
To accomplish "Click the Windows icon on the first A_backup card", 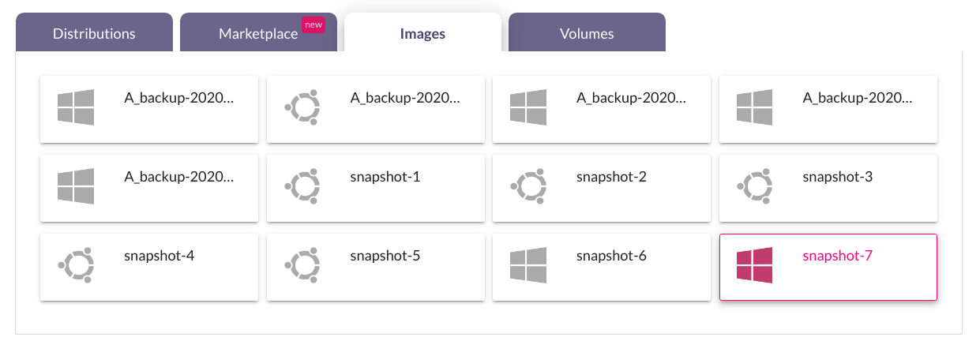I will click(76, 107).
